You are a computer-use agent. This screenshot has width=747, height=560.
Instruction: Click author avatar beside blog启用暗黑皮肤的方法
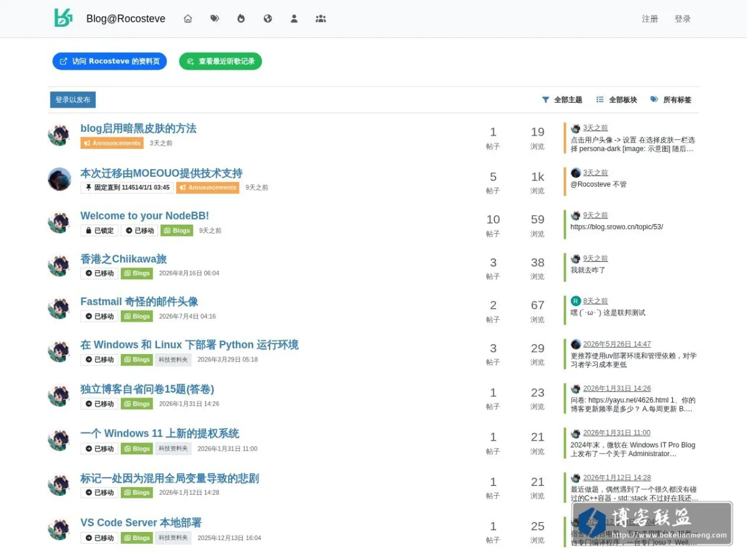60,135
